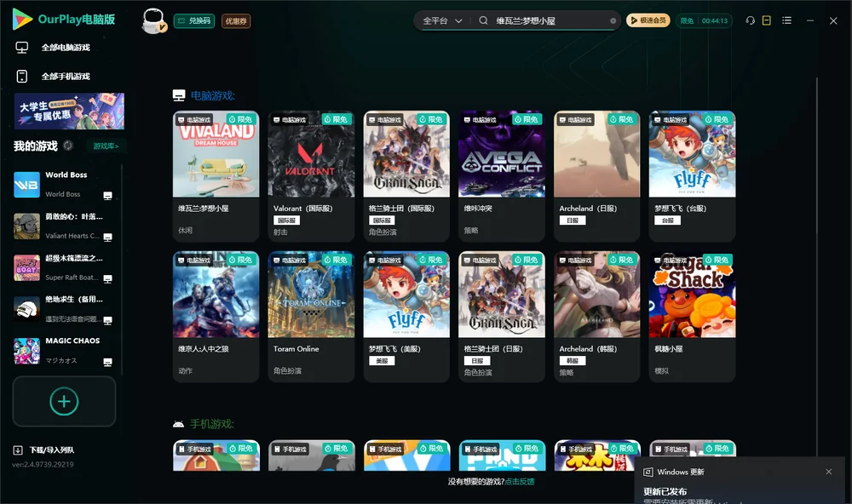Open the user avatar profile
The height and width of the screenshot is (504, 852).
click(x=153, y=20)
